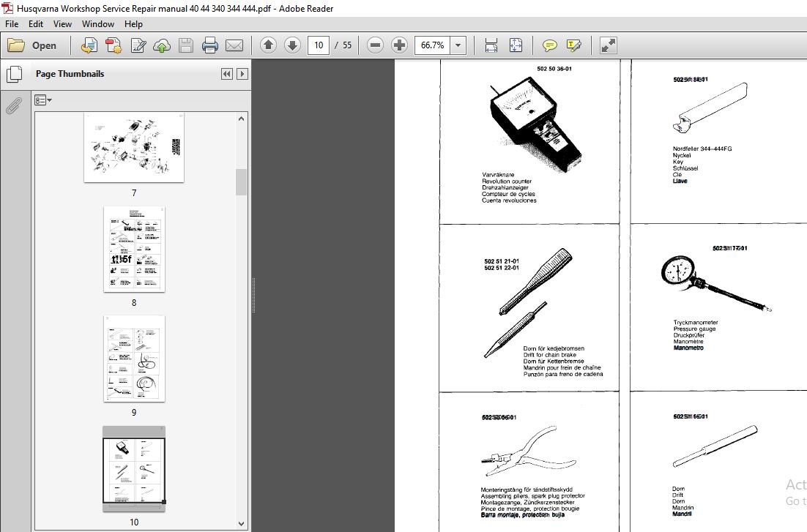Image resolution: width=807 pixels, height=532 pixels.
Task: Click the Save floppy disk icon
Action: tap(186, 45)
